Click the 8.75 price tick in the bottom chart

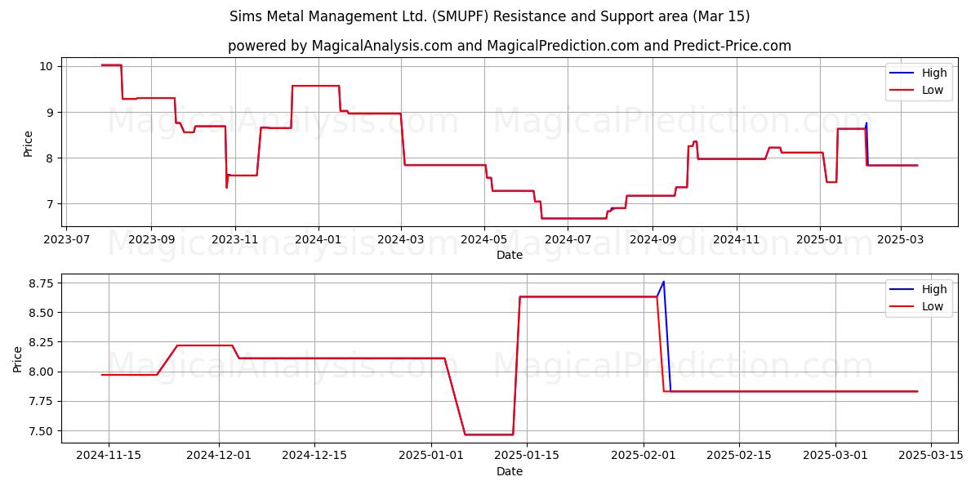(x=42, y=283)
